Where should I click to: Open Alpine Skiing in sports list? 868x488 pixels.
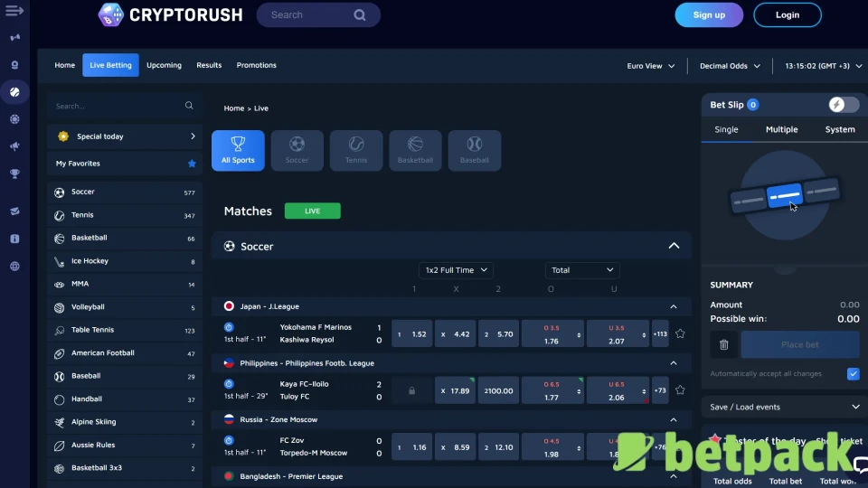125,422
